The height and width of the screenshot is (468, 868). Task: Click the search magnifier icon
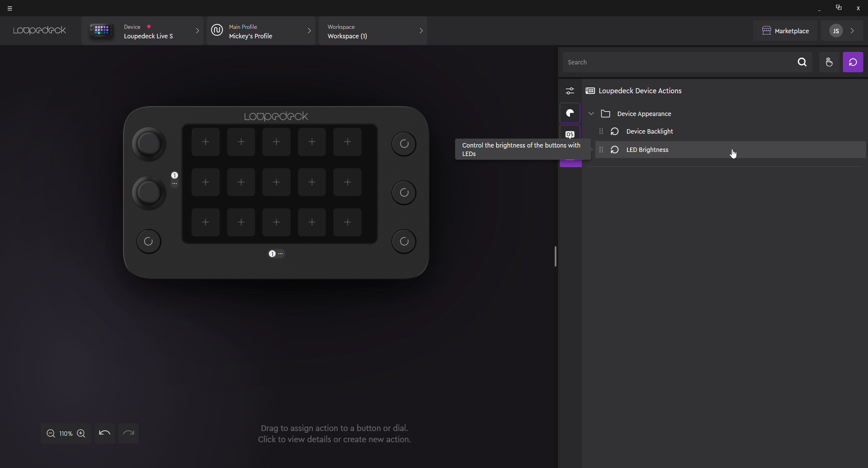(x=802, y=62)
